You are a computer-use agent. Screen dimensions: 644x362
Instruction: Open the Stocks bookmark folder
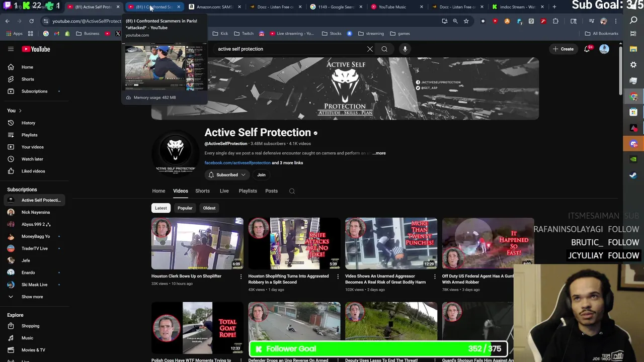[x=332, y=34]
